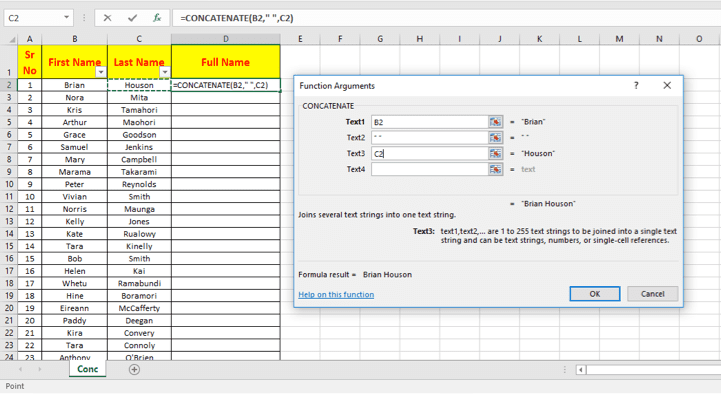The height and width of the screenshot is (394, 721).
Task: Click the Text1 input field containing B2
Action: tap(429, 122)
